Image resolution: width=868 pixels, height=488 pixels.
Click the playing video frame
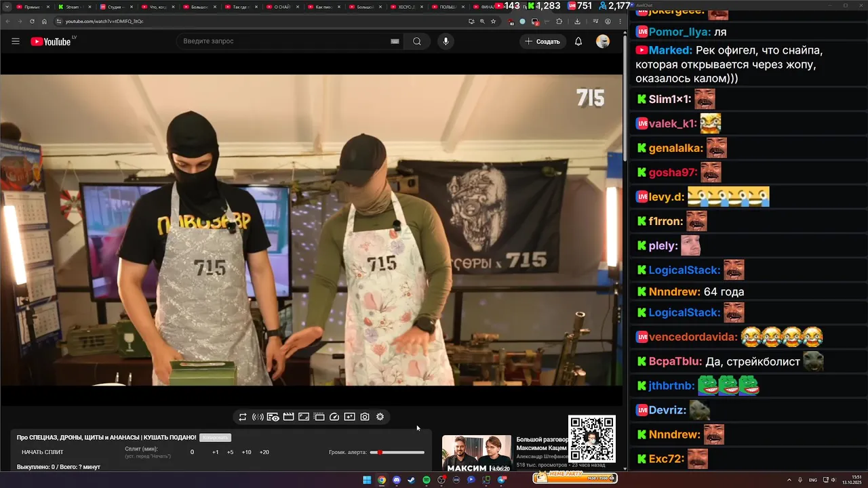tap(311, 230)
